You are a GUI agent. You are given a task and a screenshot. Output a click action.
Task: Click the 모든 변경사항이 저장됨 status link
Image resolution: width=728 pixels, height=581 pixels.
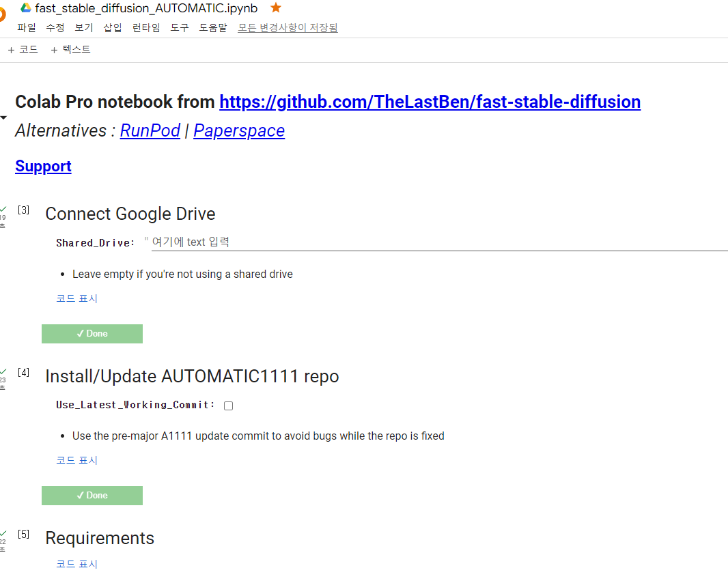point(288,28)
